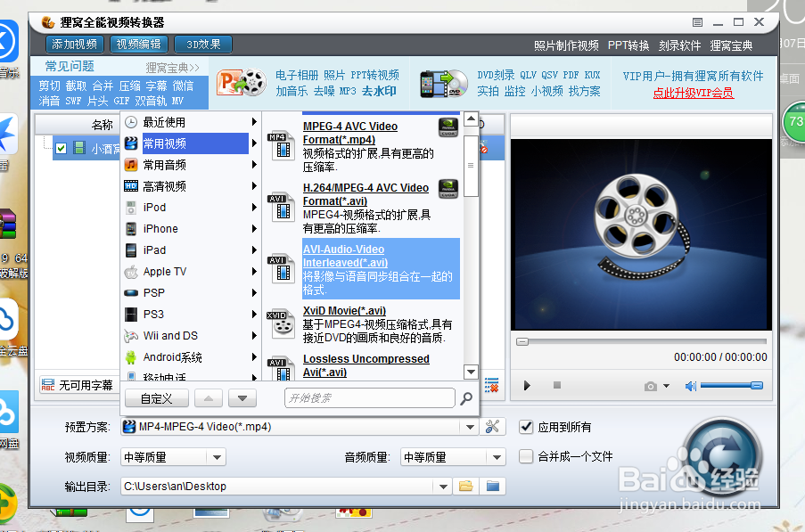This screenshot has width=805, height=532.
Task: Select iPhone device category
Action: pyautogui.click(x=191, y=229)
